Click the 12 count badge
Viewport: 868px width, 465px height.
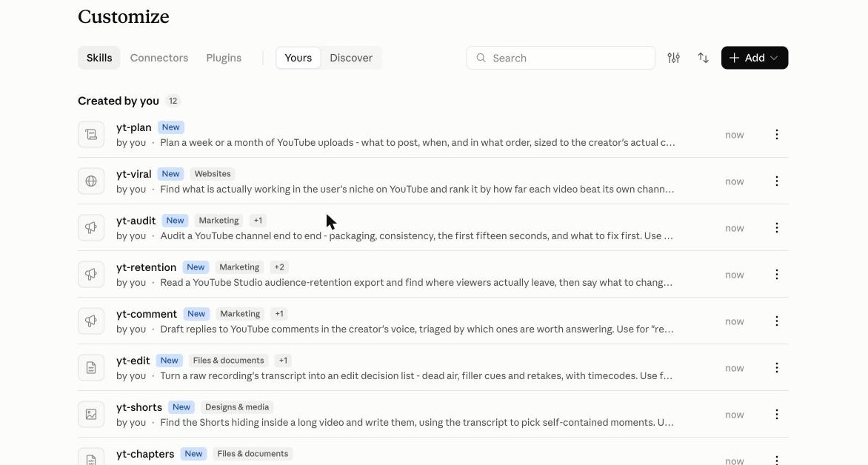[x=173, y=101]
